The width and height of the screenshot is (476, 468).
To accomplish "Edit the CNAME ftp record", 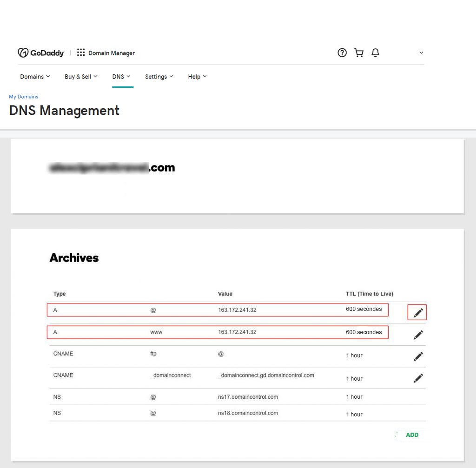I will [x=418, y=356].
